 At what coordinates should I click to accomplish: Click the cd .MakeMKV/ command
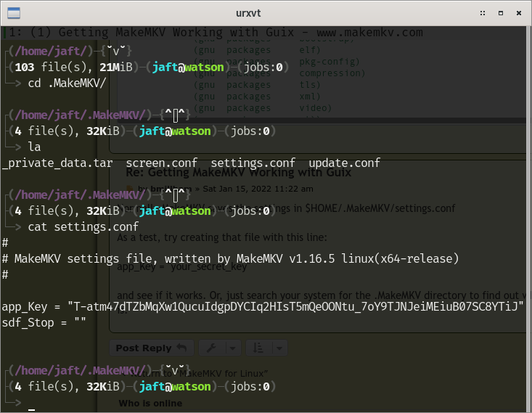[x=67, y=83]
